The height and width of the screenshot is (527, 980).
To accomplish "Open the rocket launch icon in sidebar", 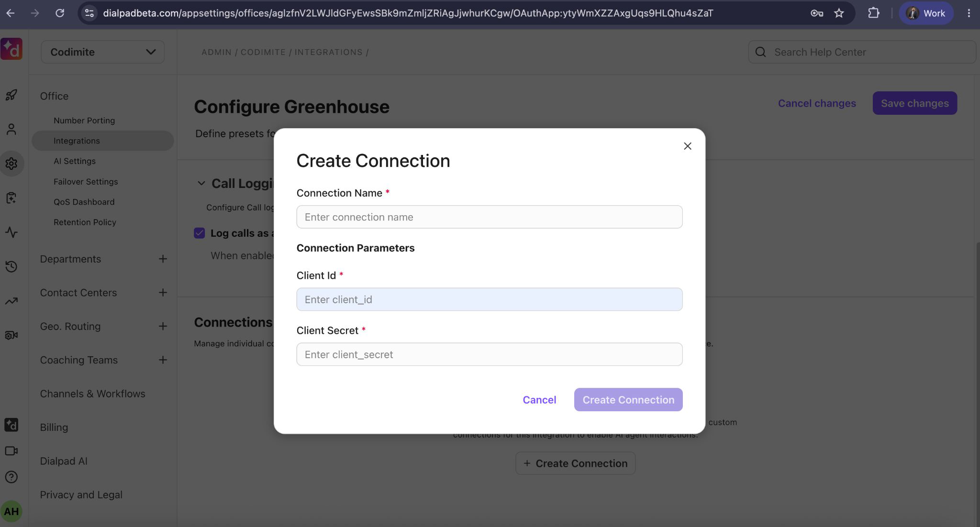I will pos(11,95).
